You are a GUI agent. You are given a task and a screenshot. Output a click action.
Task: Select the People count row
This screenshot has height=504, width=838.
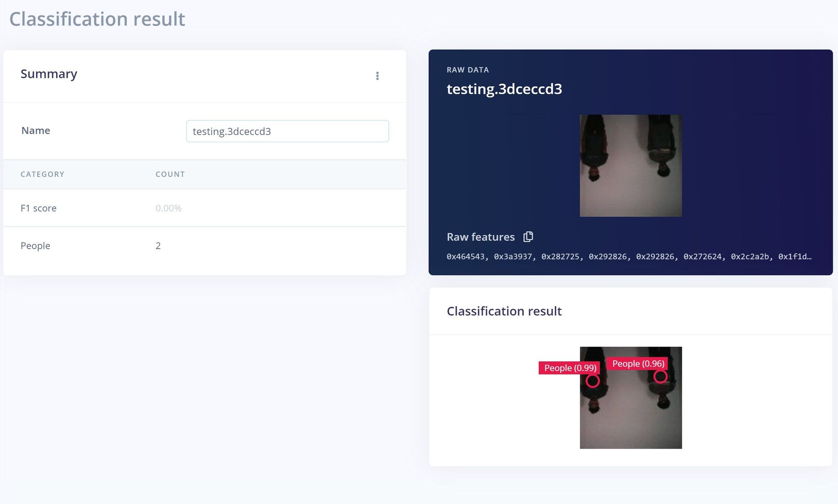click(x=204, y=246)
